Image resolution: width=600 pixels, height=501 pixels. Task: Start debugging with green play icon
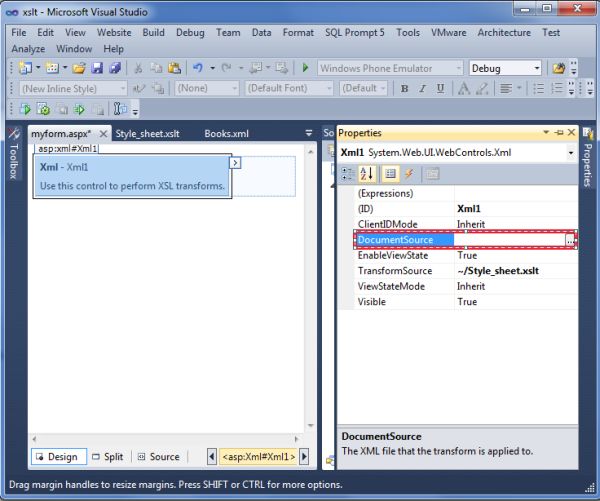coord(305,68)
